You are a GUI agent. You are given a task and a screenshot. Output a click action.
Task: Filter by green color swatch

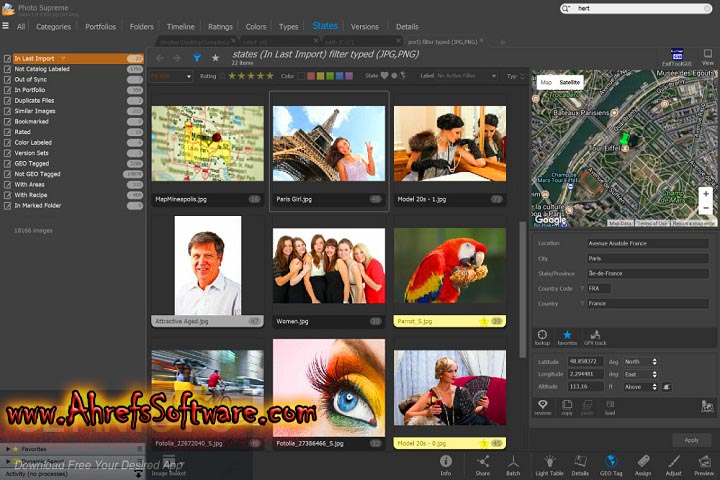coord(330,76)
